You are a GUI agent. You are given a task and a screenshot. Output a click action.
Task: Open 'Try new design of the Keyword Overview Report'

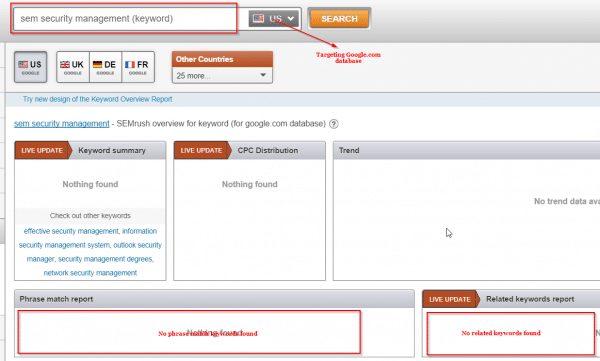[x=97, y=99]
